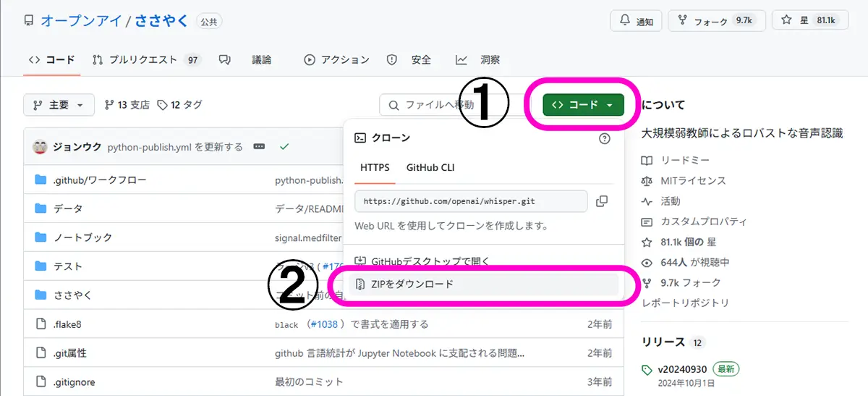The image size is (868, 396).
Task: Open the 安全 security tab
Action: pos(409,60)
